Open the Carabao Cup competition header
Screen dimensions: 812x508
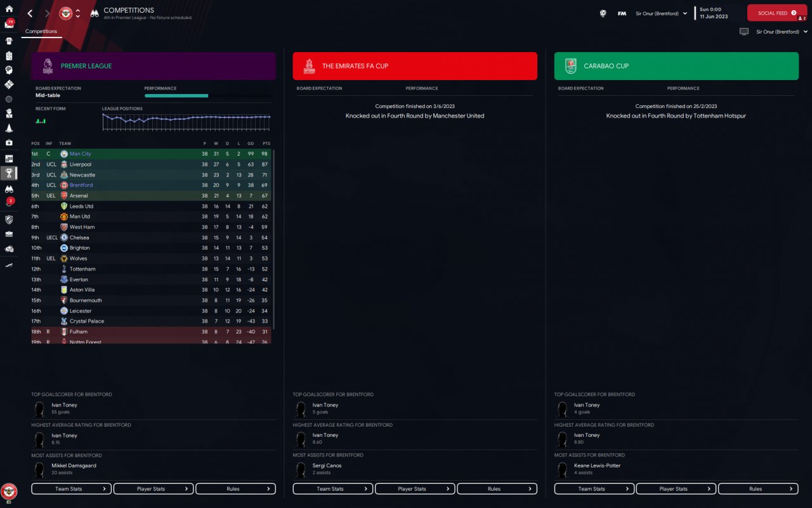(x=676, y=66)
